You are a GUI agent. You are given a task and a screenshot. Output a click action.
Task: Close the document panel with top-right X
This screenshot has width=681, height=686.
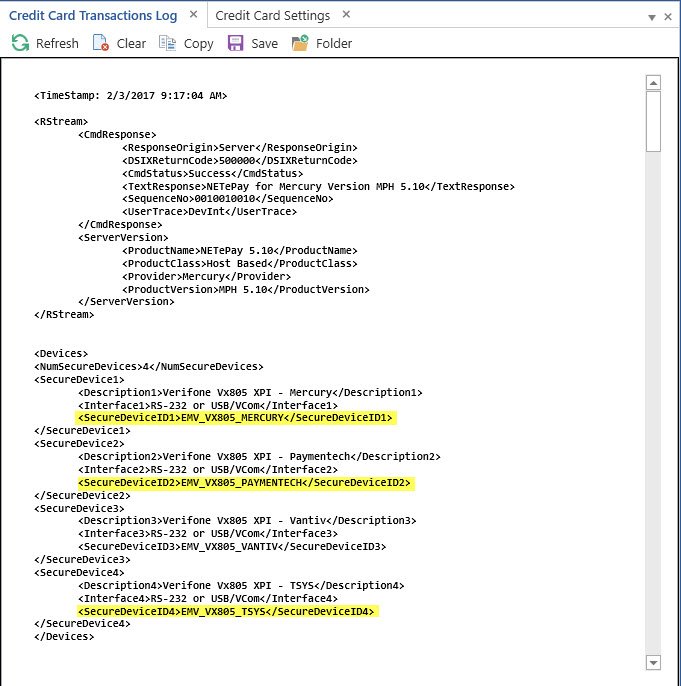tap(669, 17)
